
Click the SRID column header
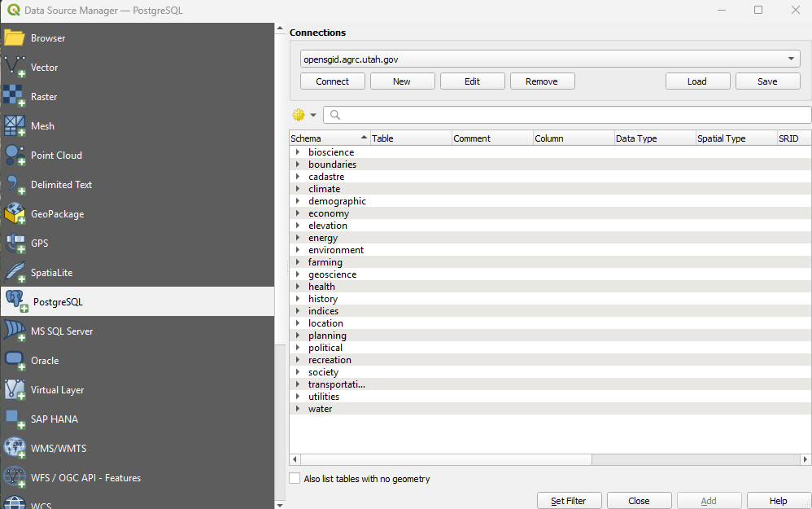(794, 138)
